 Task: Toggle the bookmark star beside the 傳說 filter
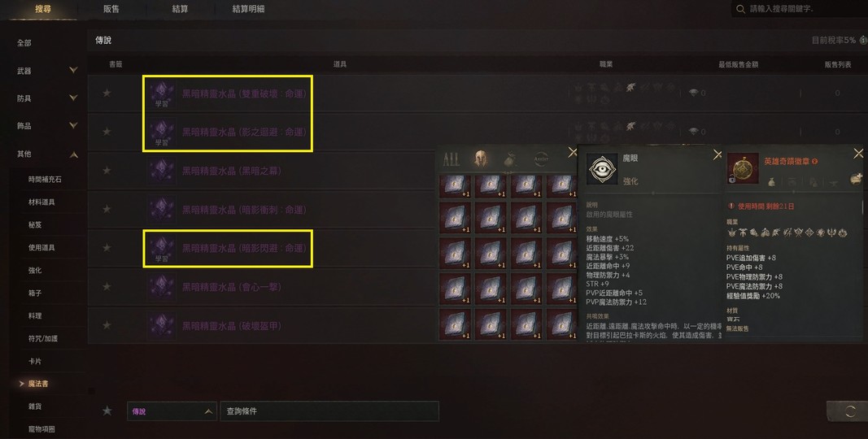[107, 411]
